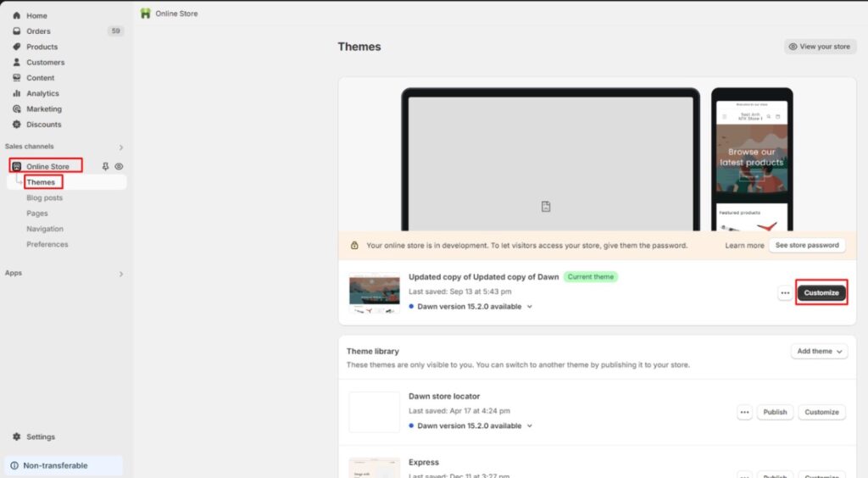The width and height of the screenshot is (868, 478).
Task: Click the Orders count badge 59
Action: coord(115,31)
